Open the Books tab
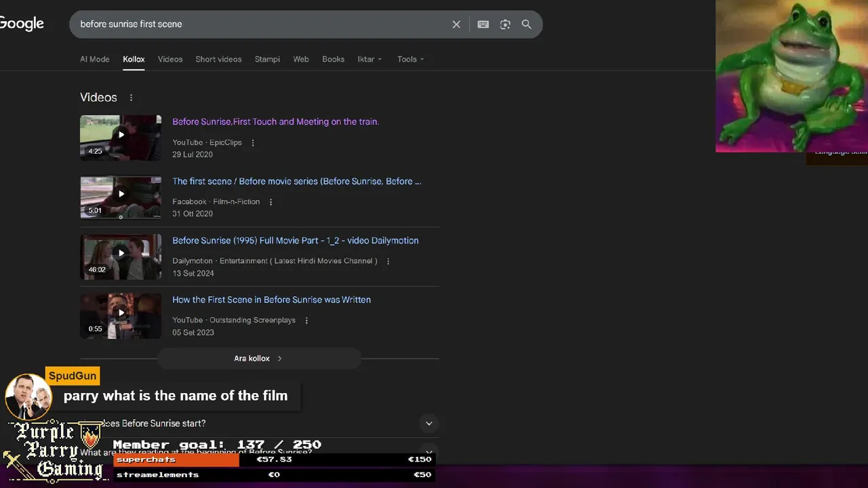 coord(333,59)
